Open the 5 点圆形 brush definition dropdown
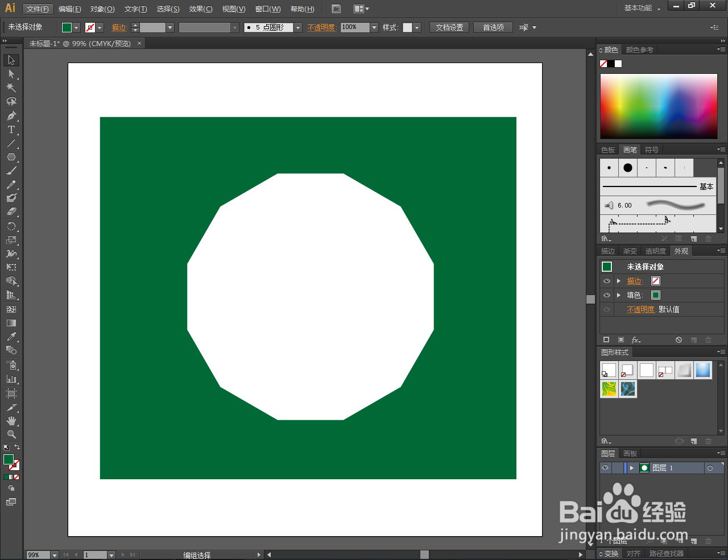 tap(297, 27)
